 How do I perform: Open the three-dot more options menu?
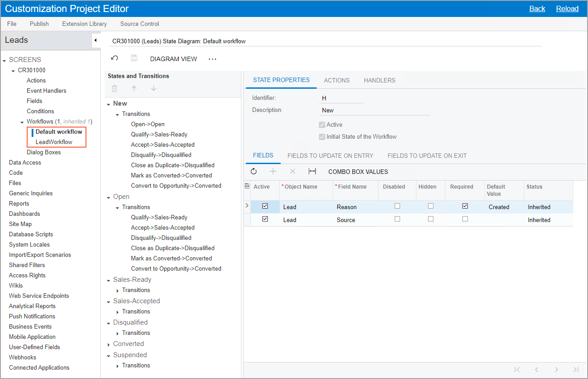pos(212,59)
